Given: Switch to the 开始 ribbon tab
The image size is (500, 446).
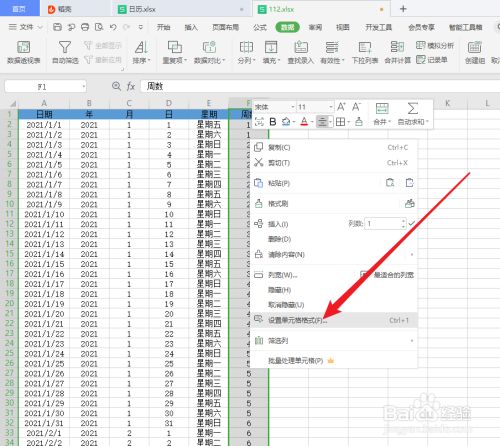Looking at the screenshot, I should coord(163,27).
